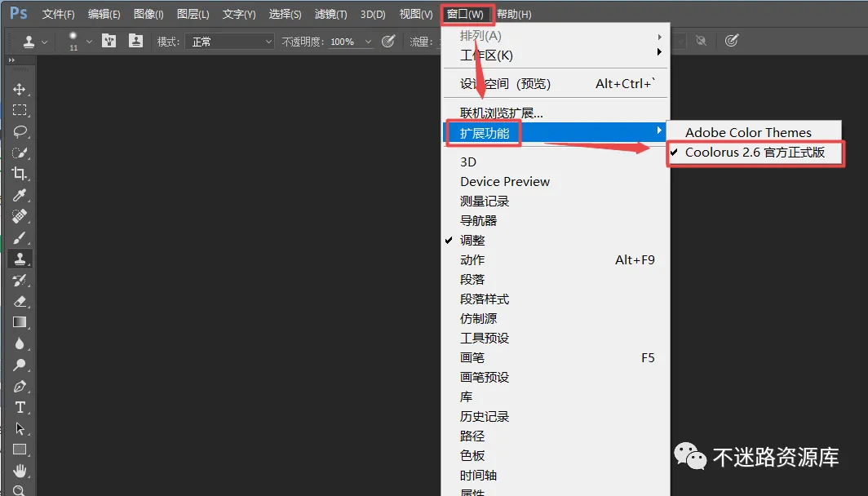Select the Pen tool
The width and height of the screenshot is (868, 496).
[20, 386]
